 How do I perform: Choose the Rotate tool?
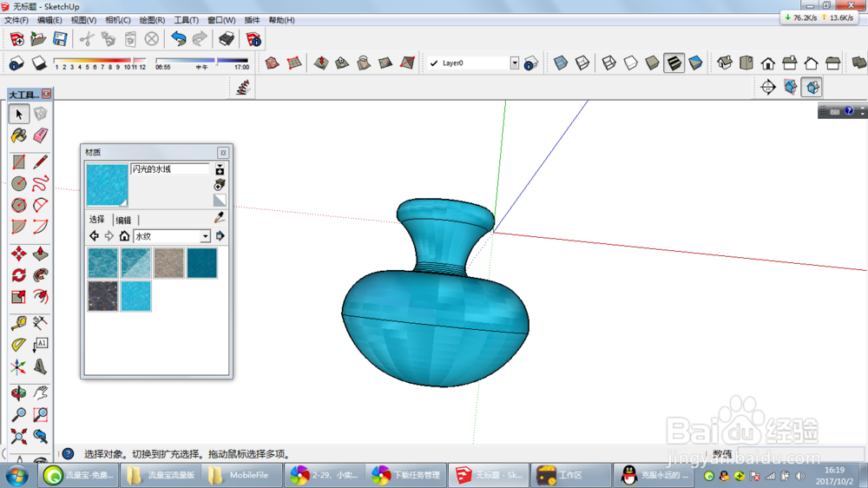coord(19,275)
